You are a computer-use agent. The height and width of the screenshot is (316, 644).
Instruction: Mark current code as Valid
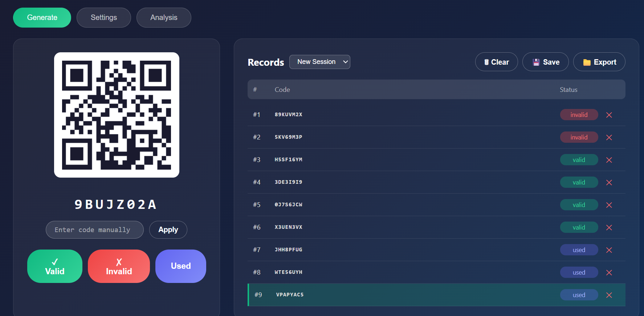(55, 266)
